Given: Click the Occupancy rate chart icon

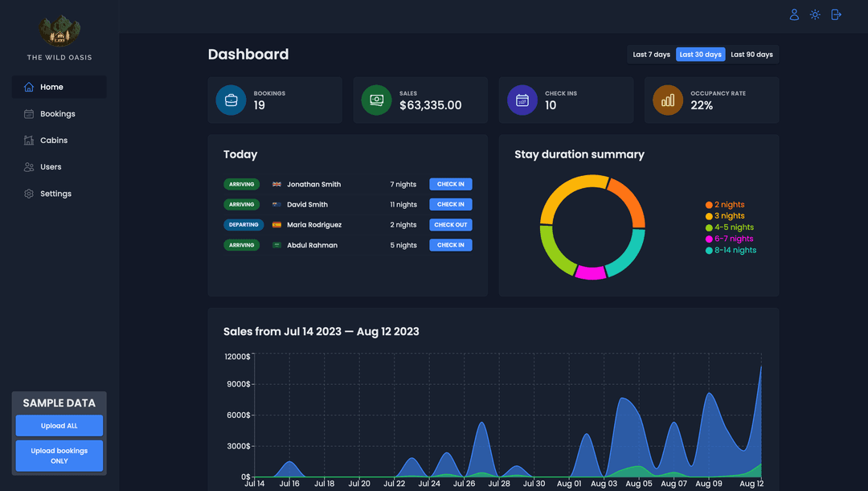Looking at the screenshot, I should click(x=667, y=100).
